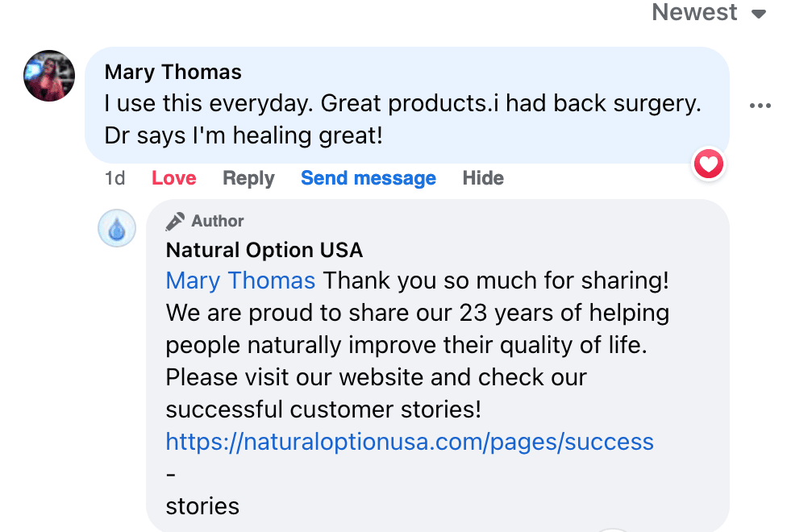Select the Newest menu item
Viewport: 787px width, 532px height.
pos(694,12)
